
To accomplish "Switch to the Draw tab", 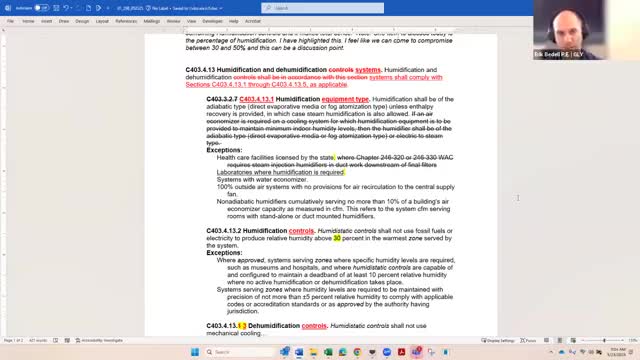I will [x=64, y=21].
